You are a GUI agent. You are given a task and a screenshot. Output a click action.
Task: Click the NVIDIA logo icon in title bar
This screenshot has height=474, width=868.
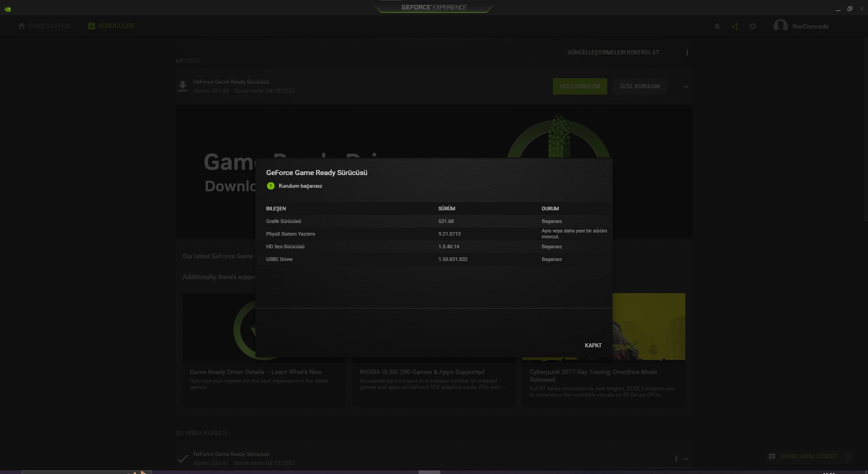tap(8, 9)
